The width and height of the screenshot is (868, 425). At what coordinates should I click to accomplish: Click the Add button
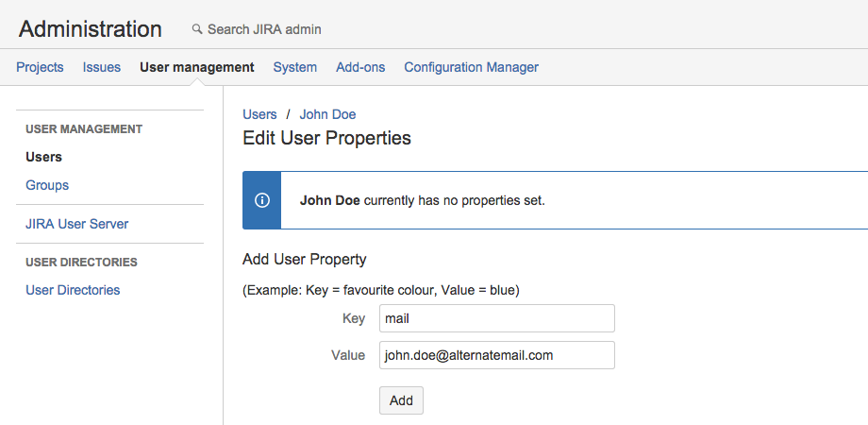401,400
